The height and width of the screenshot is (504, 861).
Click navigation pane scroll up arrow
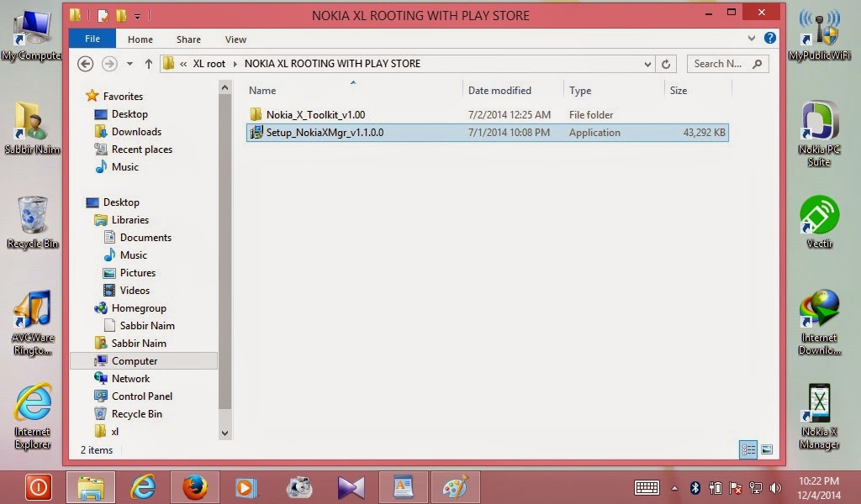point(224,87)
